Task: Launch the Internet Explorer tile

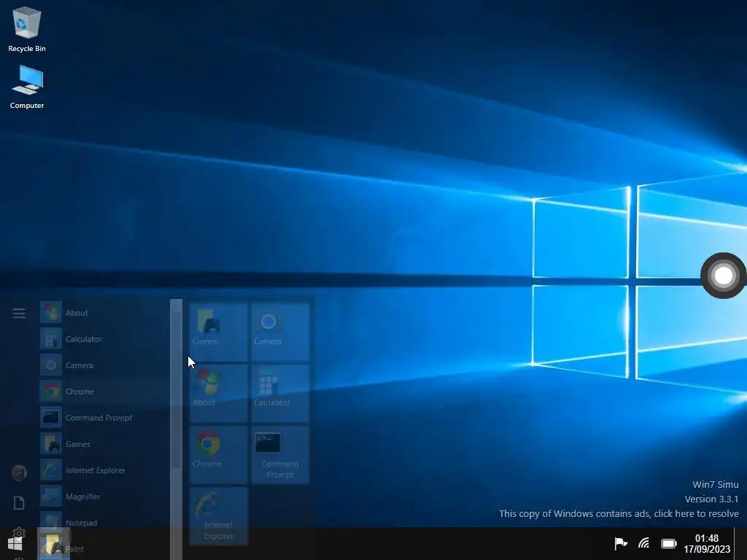Action: click(x=219, y=516)
